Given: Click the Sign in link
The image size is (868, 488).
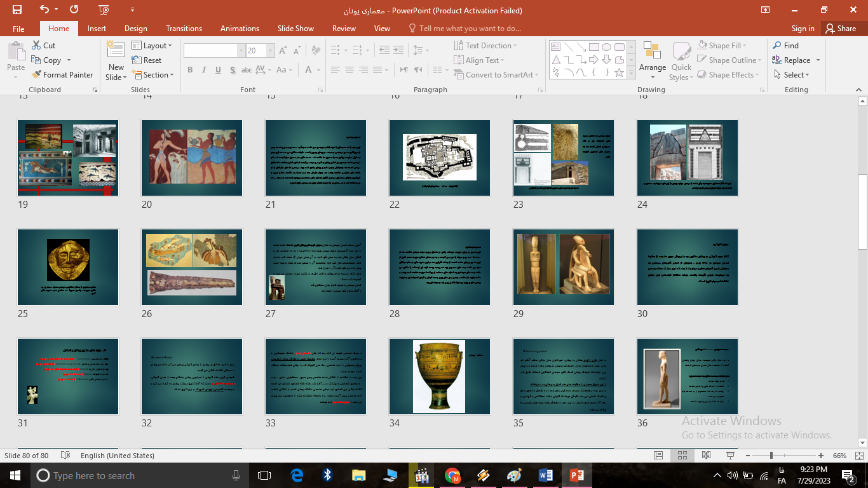Looking at the screenshot, I should (x=803, y=29).
